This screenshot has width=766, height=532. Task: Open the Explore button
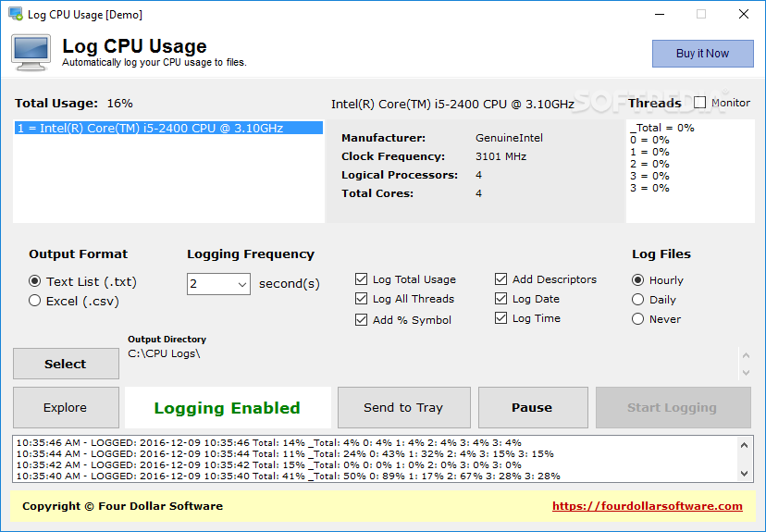pyautogui.click(x=66, y=407)
